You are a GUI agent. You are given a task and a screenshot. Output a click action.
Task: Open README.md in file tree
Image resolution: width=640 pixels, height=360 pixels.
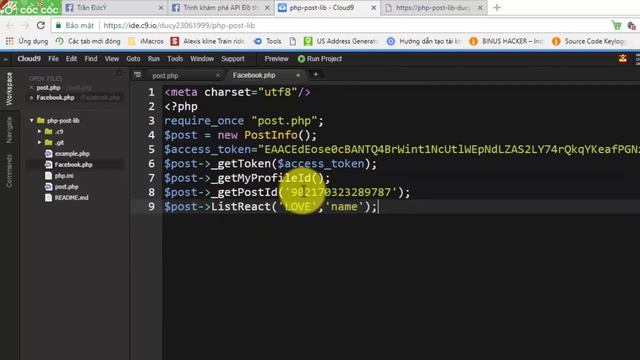click(x=71, y=198)
